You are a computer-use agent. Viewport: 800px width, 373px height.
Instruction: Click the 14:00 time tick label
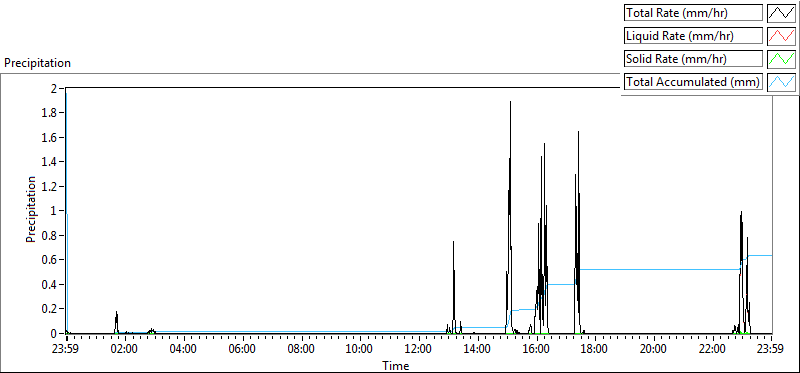(x=478, y=350)
